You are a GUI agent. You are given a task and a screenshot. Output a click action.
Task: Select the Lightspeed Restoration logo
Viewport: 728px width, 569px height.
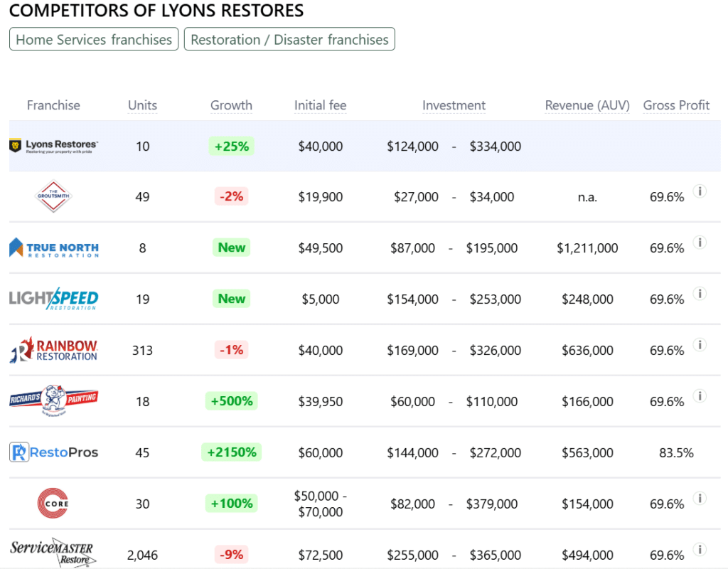pyautogui.click(x=54, y=299)
